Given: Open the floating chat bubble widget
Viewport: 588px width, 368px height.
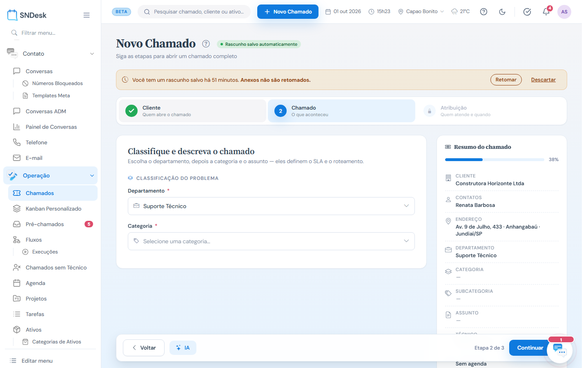Looking at the screenshot, I should [560, 350].
